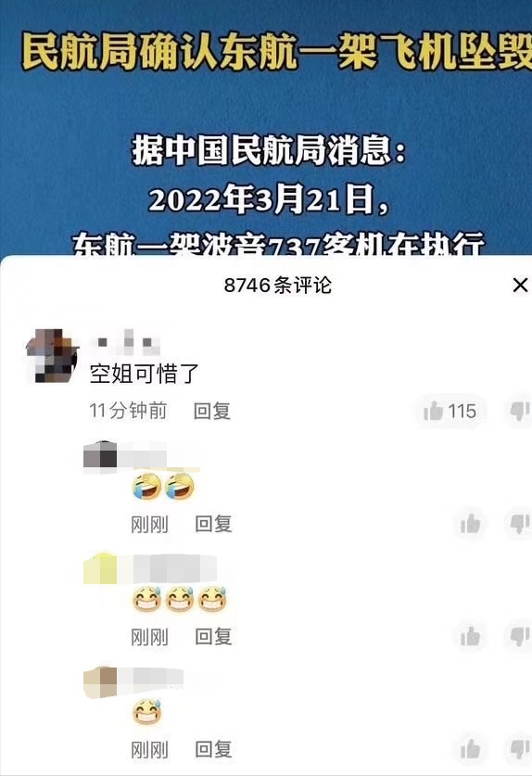Like the reply with three sweat-smile emojis
The width and height of the screenshot is (532, 776).
tap(470, 636)
